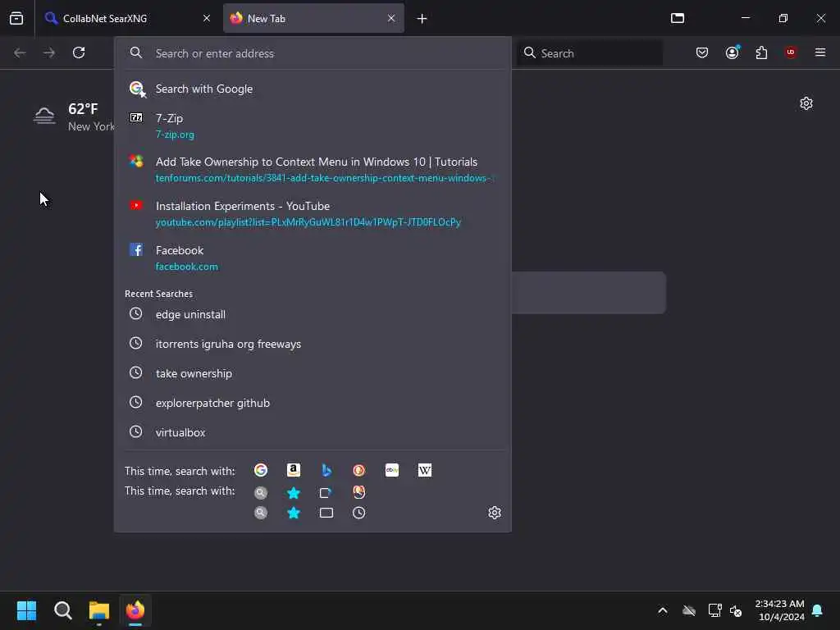This screenshot has height=630, width=840.
Task: Open the Firefox hamburger application menu
Action: (x=819, y=52)
